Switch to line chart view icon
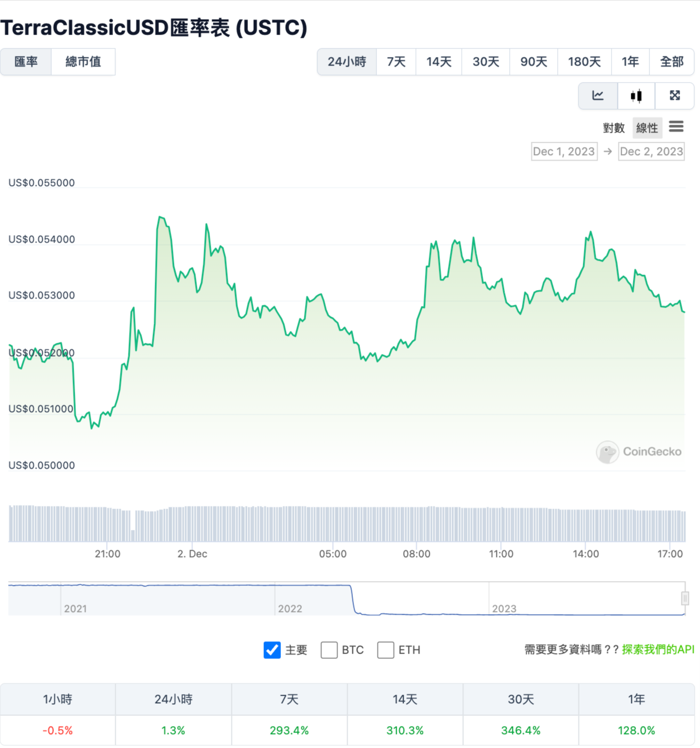700x748 pixels. [x=598, y=96]
